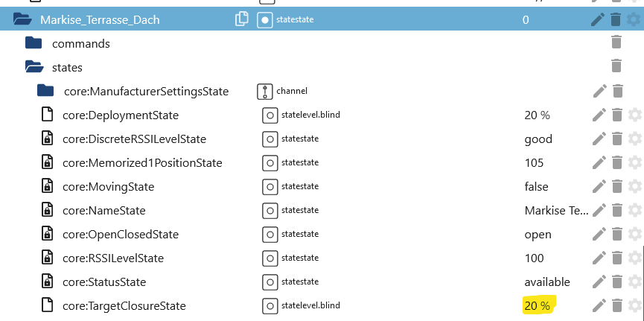The width and height of the screenshot is (644, 321).
Task: Delete the states folder via trash icon
Action: click(x=616, y=66)
